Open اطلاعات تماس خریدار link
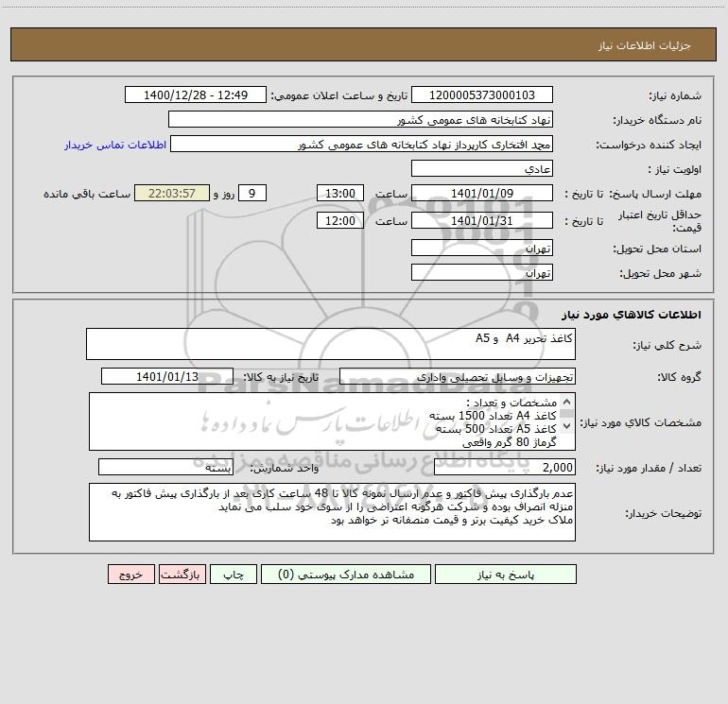 coord(115,145)
